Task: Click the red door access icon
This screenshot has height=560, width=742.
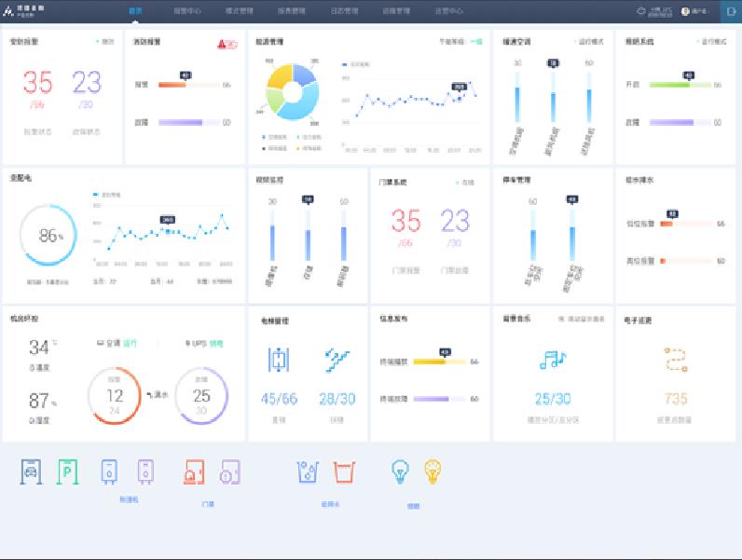Action: coord(194,471)
